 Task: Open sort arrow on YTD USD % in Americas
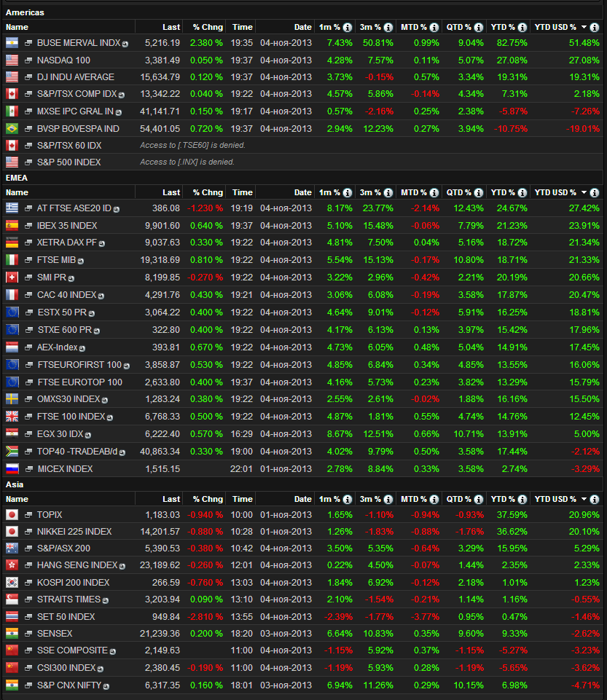(x=584, y=27)
